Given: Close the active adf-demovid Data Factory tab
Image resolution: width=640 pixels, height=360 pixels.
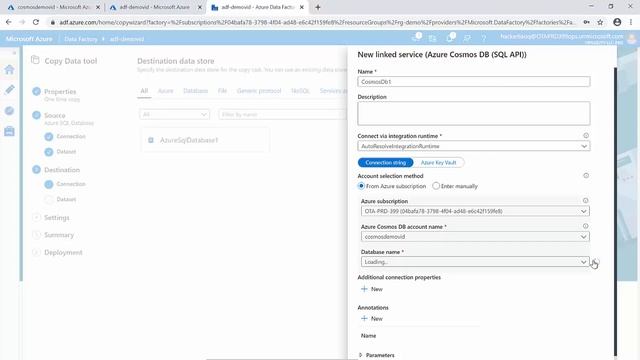Looking at the screenshot, I should tap(302, 7).
